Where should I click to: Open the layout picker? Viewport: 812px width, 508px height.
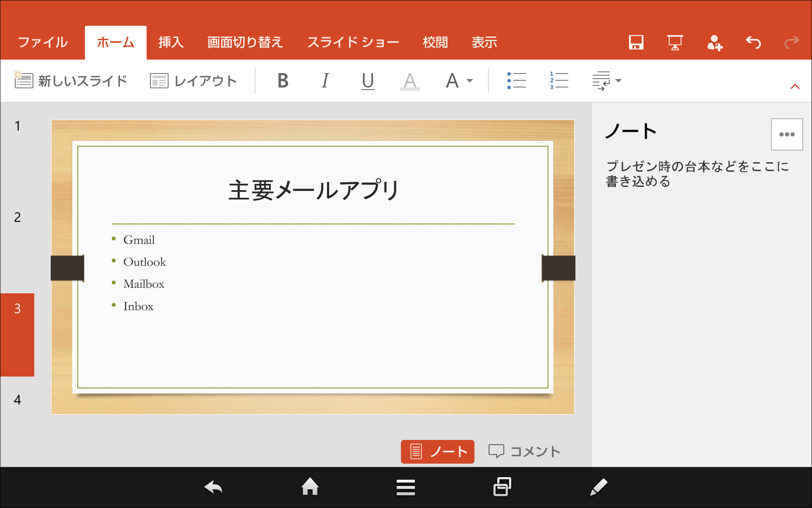pos(193,81)
